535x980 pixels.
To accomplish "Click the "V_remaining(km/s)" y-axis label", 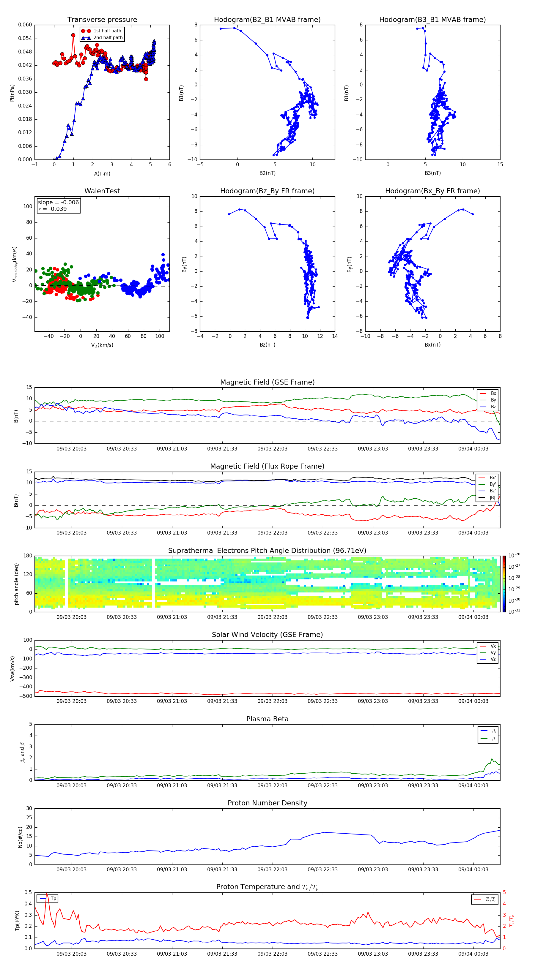I will [15, 264].
